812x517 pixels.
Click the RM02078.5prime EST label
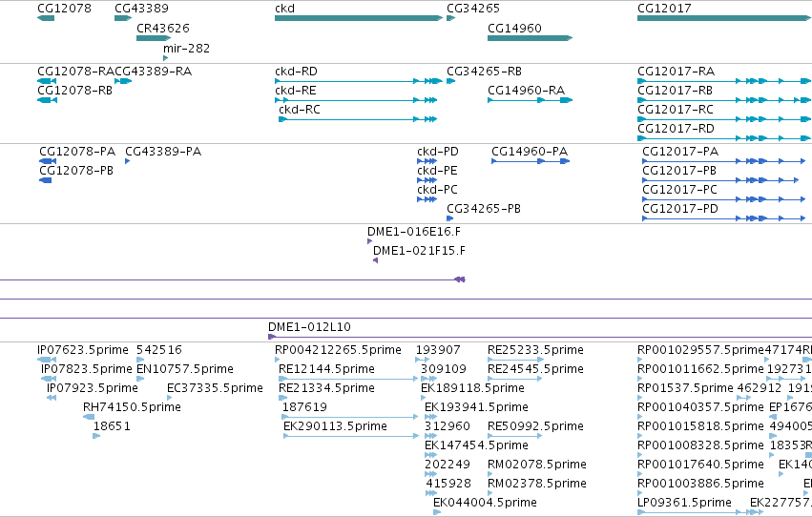click(537, 465)
